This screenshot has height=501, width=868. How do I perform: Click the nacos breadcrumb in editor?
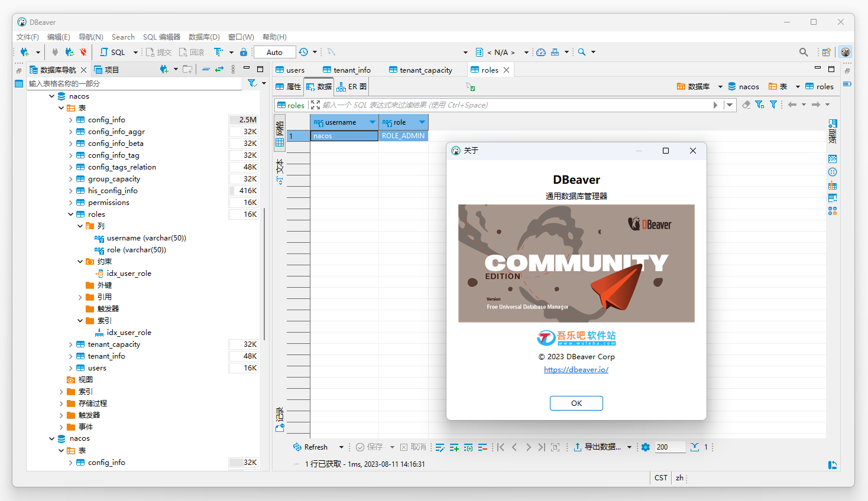(743, 86)
